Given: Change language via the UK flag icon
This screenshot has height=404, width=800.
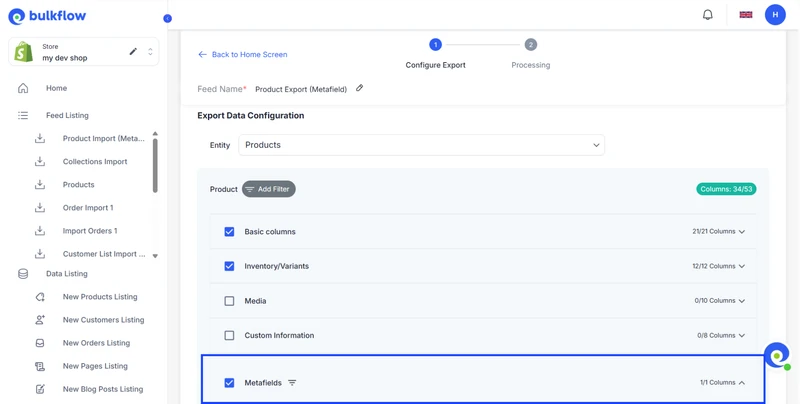Looking at the screenshot, I should click(x=746, y=15).
